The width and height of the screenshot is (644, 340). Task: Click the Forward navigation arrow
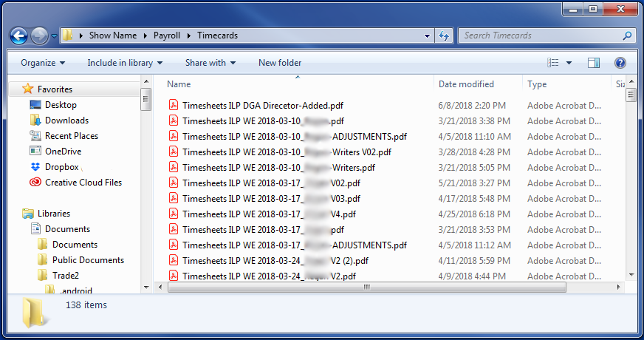[x=39, y=35]
